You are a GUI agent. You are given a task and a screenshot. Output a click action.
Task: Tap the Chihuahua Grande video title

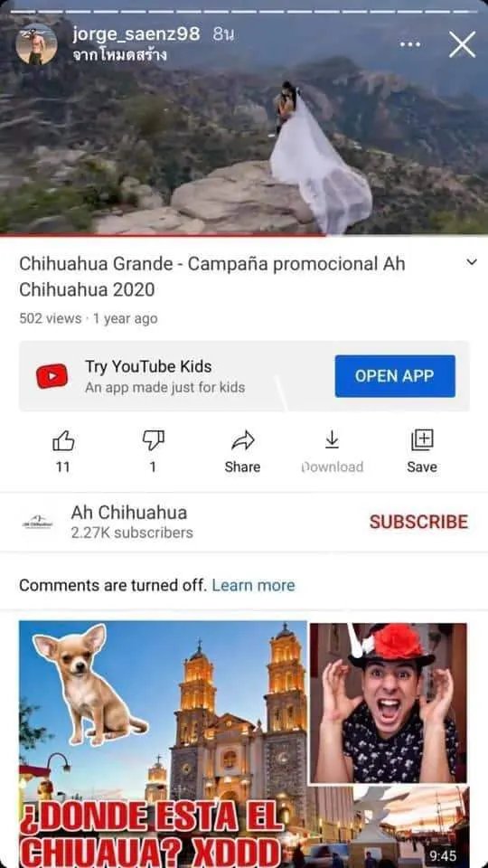point(211,277)
